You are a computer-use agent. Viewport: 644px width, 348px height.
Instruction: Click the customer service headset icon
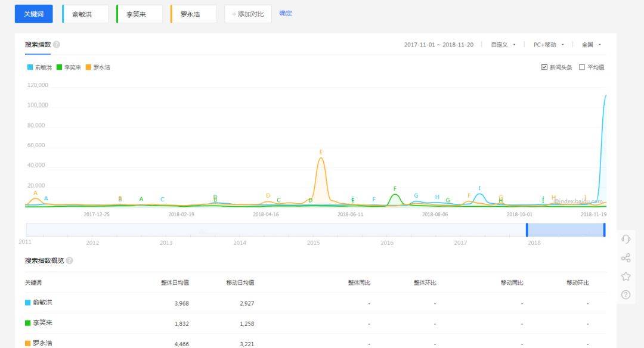click(x=626, y=239)
